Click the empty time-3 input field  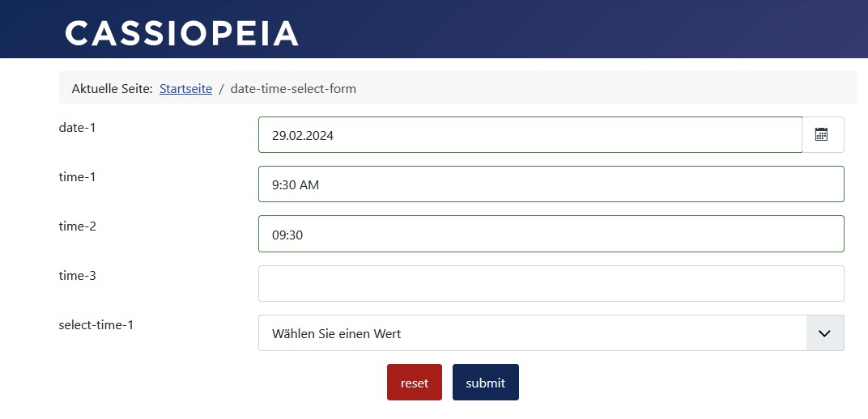click(x=551, y=284)
